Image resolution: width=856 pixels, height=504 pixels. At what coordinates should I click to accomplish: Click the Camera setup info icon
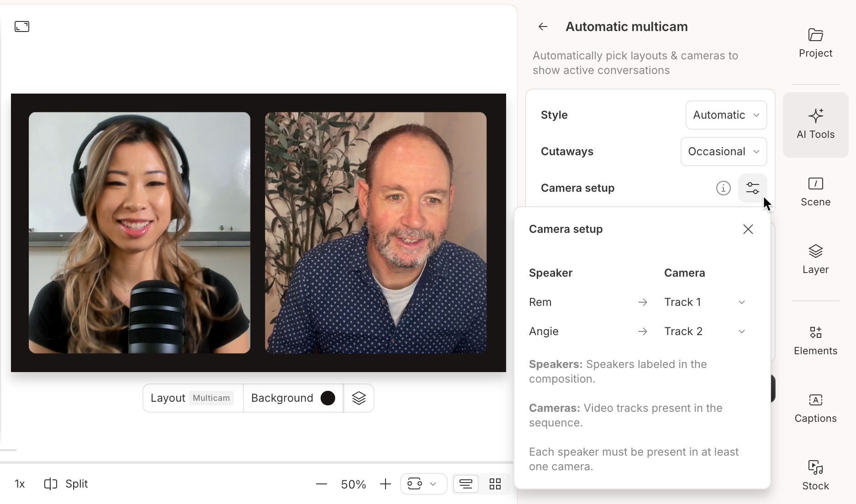point(723,188)
